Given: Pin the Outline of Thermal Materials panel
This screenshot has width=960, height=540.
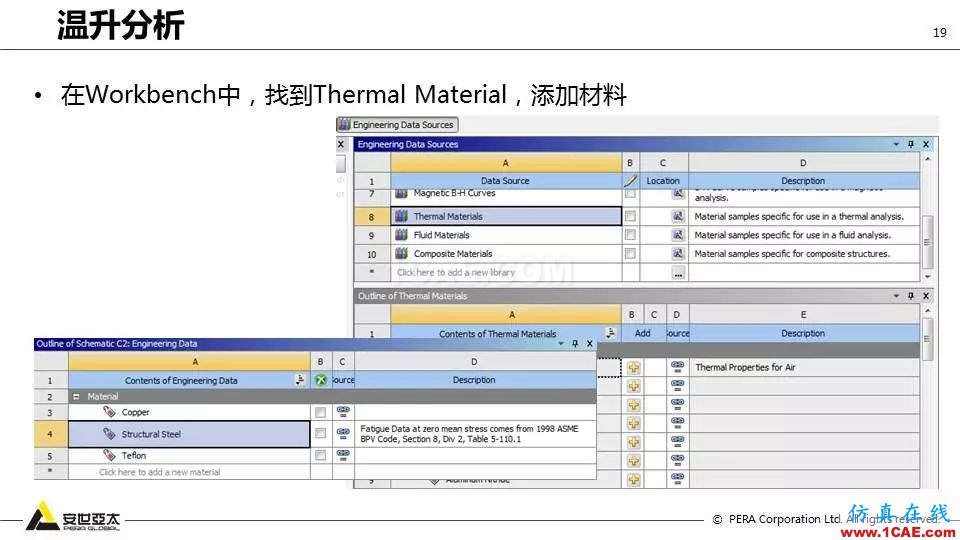Looking at the screenshot, I should click(910, 296).
